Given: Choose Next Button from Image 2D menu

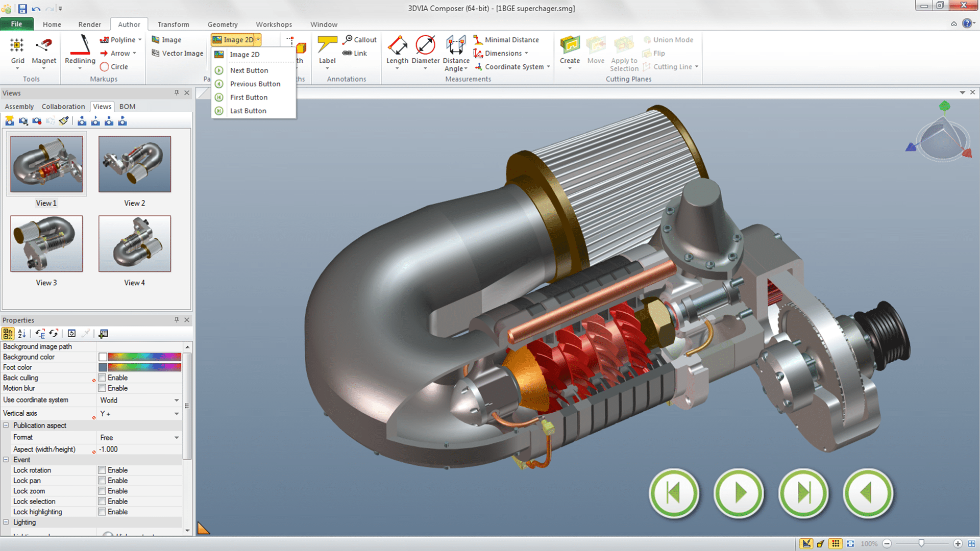Looking at the screenshot, I should (249, 70).
